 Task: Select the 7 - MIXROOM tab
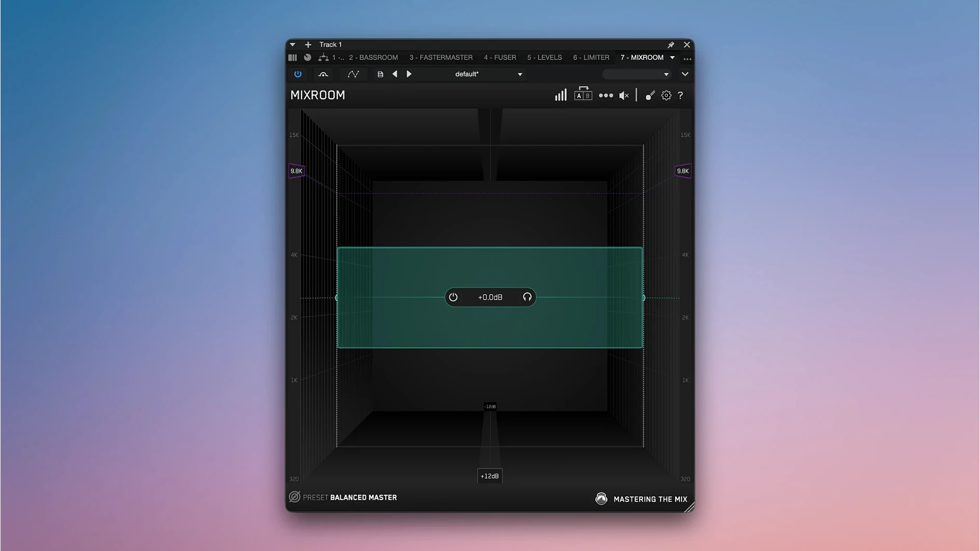(642, 58)
